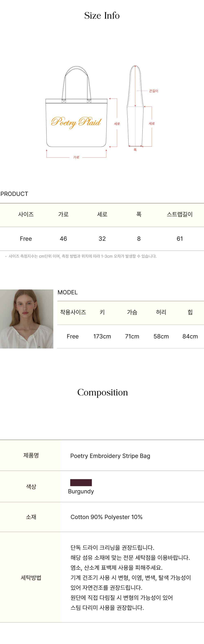Select the Cotton 90% Polyester 10% text
The image size is (204, 644).
[106, 517]
